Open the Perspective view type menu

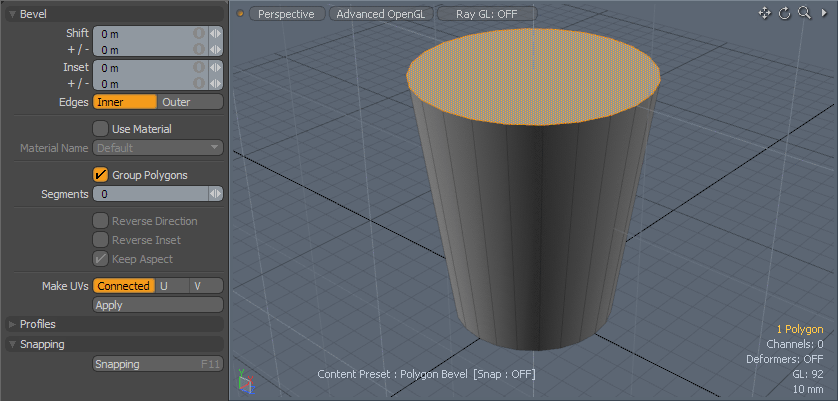click(x=286, y=14)
